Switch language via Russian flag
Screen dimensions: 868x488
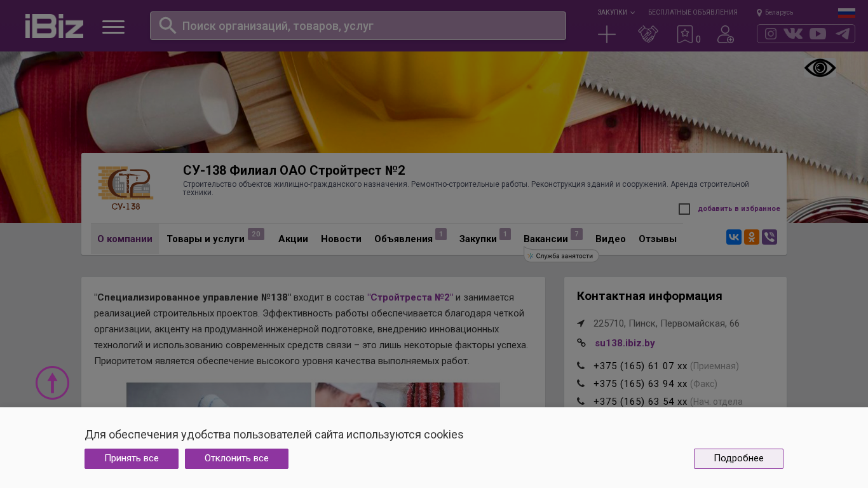846,13
